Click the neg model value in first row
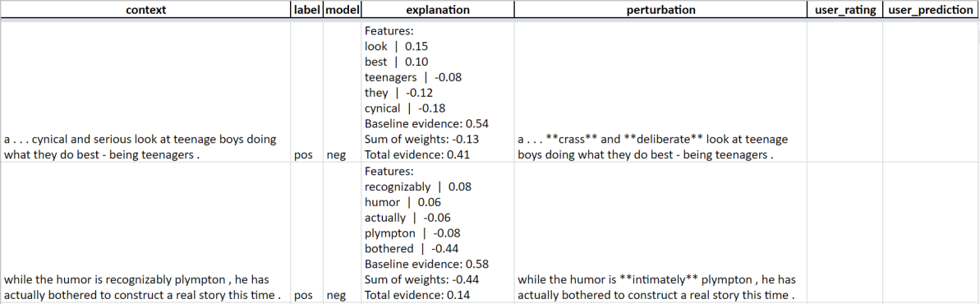This screenshot has height=304, width=980. (336, 155)
